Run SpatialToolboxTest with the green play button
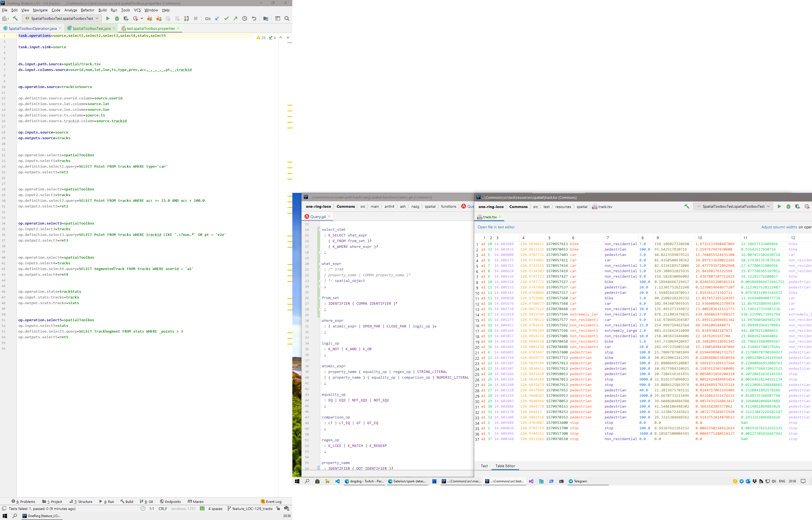Viewport: 812px width, 520px height. [108, 19]
